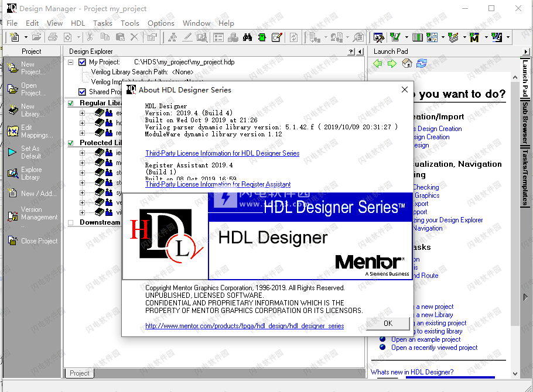This screenshot has width=533, height=392.
Task: Toggle the Protected Libraries green checkbox
Action: point(71,143)
